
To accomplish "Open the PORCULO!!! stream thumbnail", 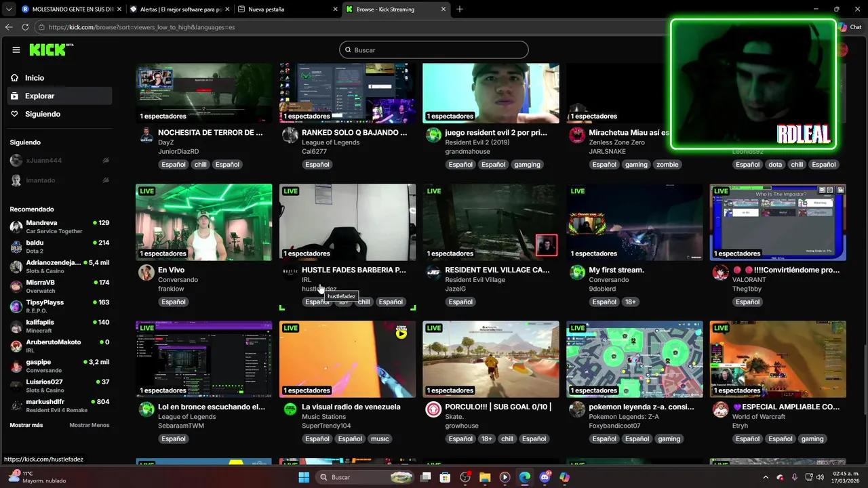I will coord(490,359).
